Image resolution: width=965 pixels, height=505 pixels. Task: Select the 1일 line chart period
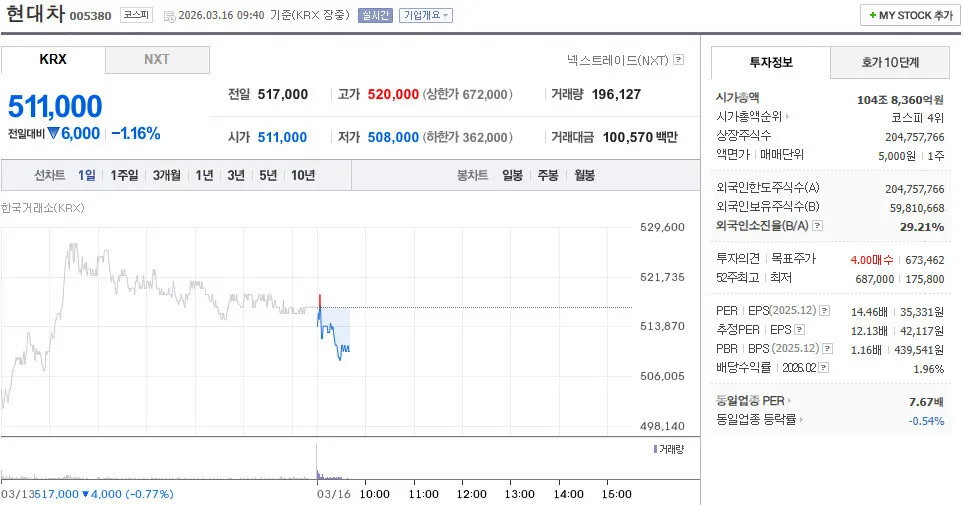[x=87, y=175]
